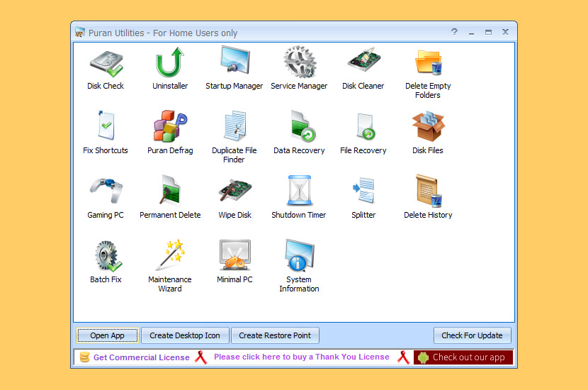
Task: Select the Service Manager gears icon
Action: click(299, 62)
